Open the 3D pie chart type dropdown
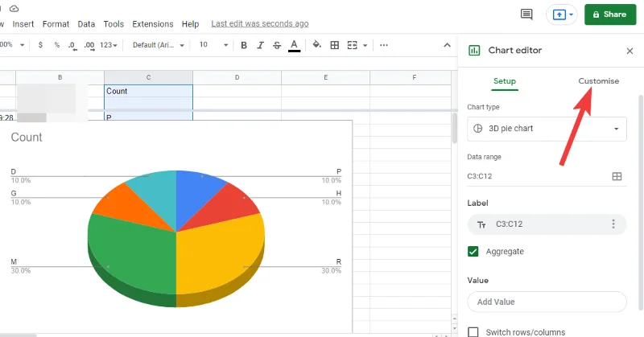Screen dimensions: 644x337 pos(547,129)
